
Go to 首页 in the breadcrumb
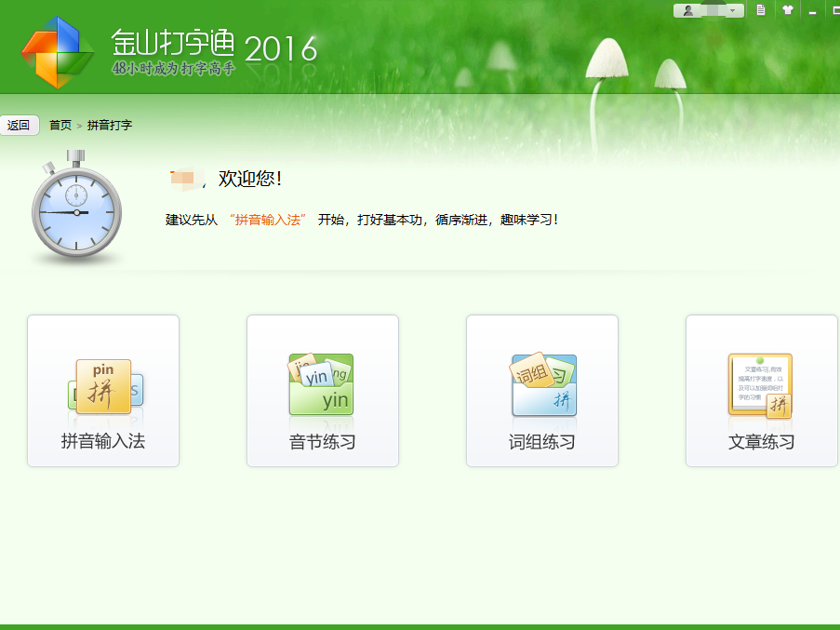60,126
